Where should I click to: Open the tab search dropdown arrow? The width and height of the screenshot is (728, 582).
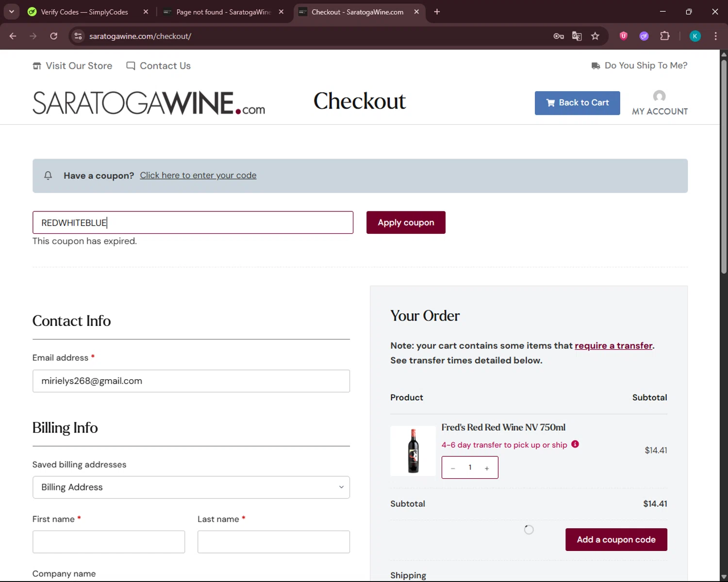(11, 12)
